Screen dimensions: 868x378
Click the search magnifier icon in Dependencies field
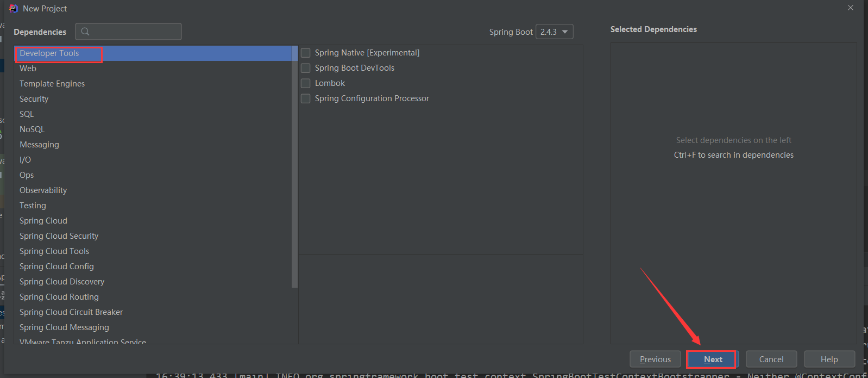(x=85, y=32)
